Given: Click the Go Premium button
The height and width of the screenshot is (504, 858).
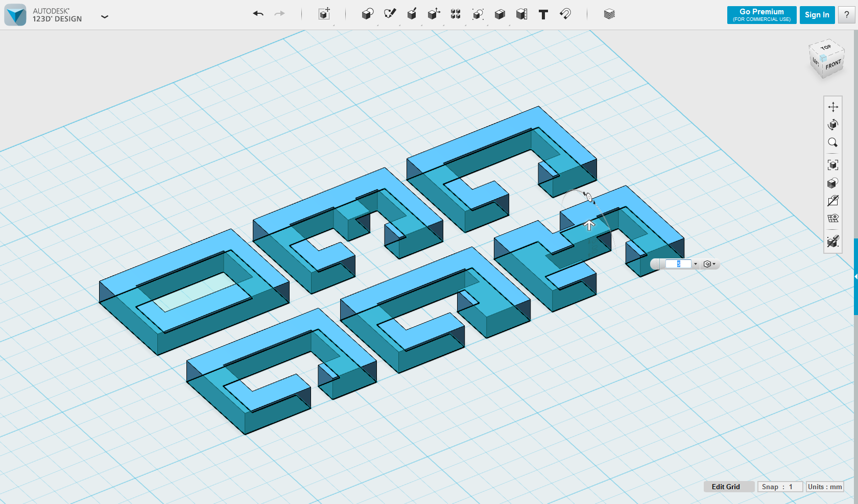Looking at the screenshot, I should [x=761, y=15].
